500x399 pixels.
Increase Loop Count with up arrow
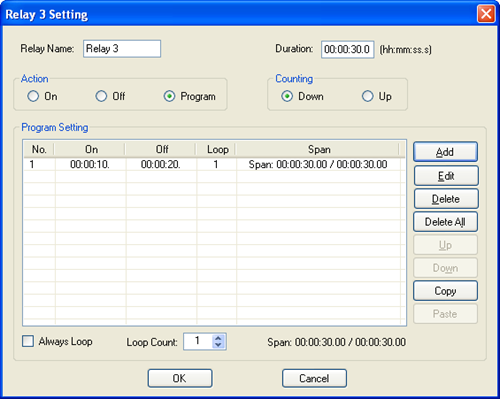click(x=218, y=338)
